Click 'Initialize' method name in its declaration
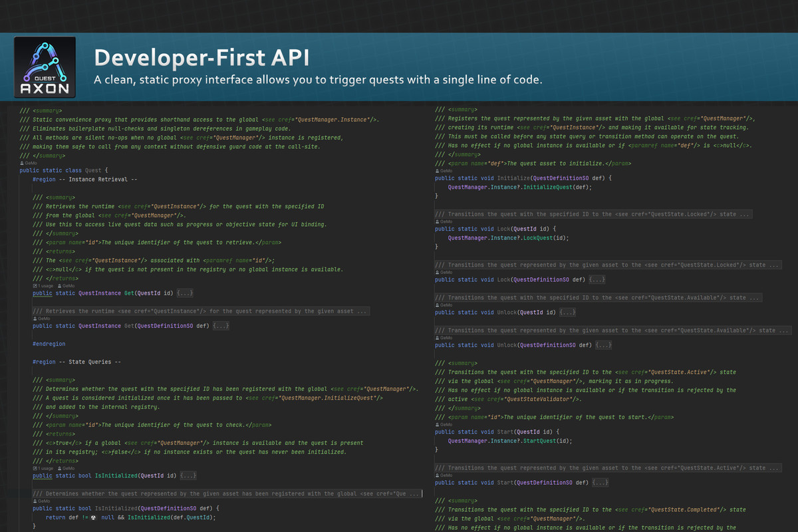Image resolution: width=798 pixels, height=532 pixels. coord(513,178)
